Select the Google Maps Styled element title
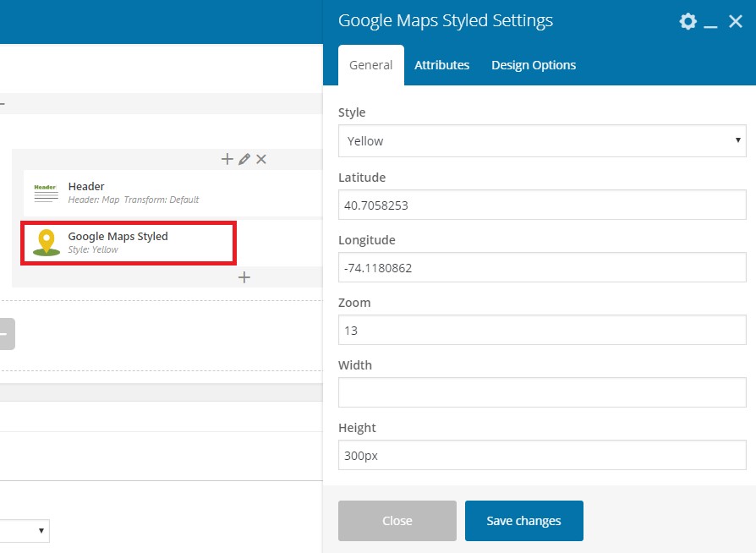The image size is (756, 553). pyautogui.click(x=118, y=236)
